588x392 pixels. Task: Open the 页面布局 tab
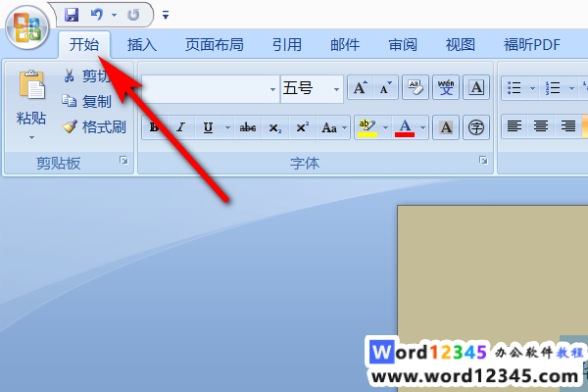pos(214,45)
